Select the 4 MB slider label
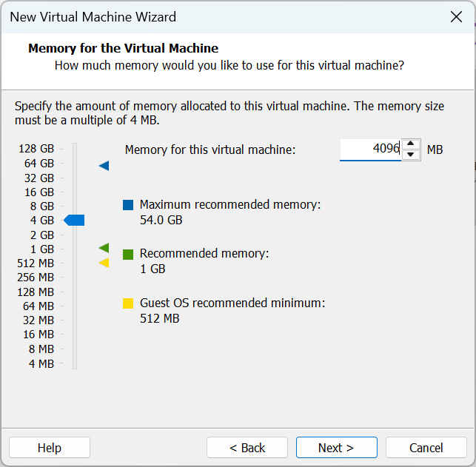 [x=41, y=363]
